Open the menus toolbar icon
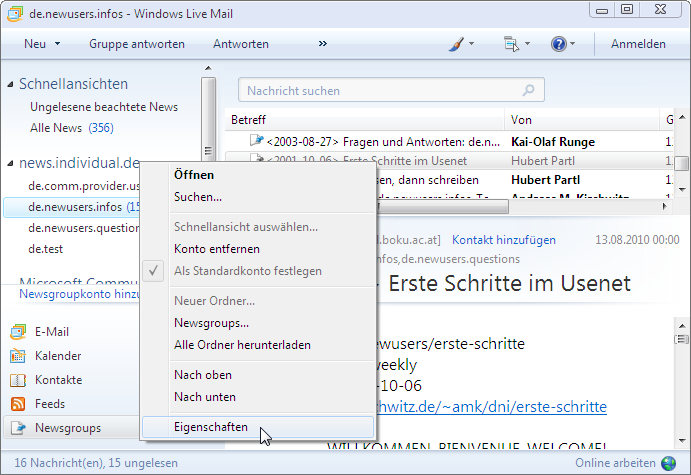Viewport: 691px width, 475px height. coord(511,44)
